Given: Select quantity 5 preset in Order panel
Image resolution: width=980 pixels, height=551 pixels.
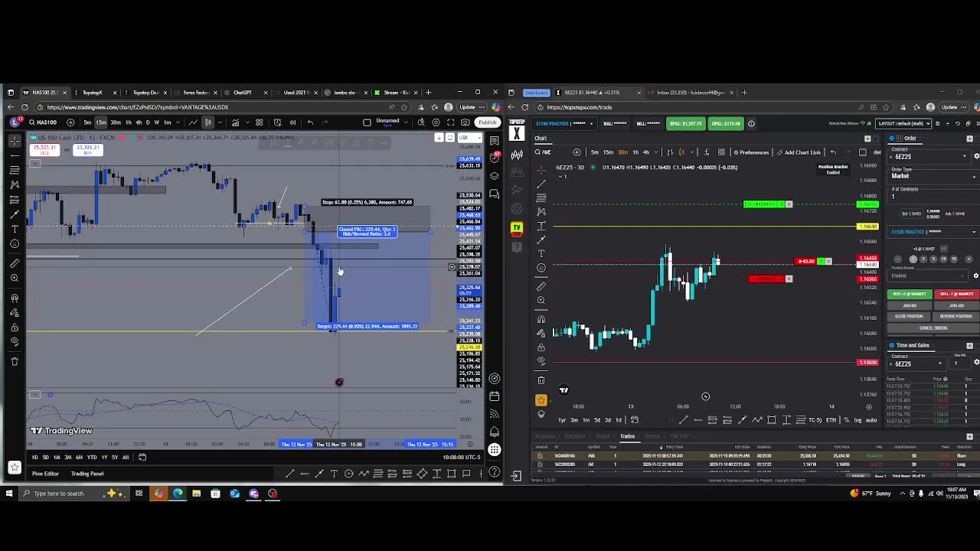Looking at the screenshot, I should pyautogui.click(x=933, y=259).
